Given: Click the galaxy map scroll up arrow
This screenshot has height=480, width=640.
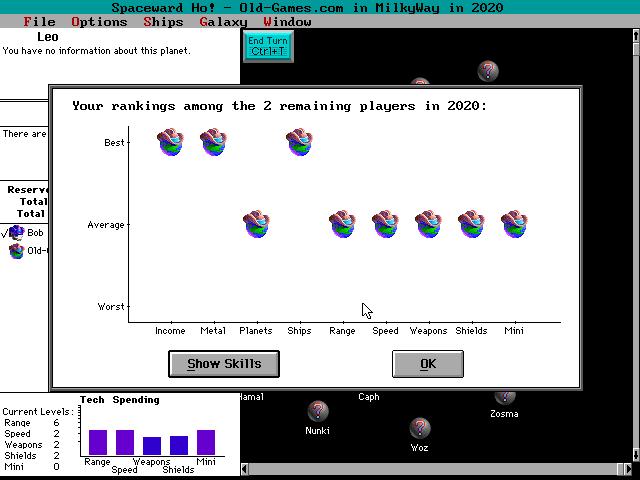Looking at the screenshot, I should 636,36.
